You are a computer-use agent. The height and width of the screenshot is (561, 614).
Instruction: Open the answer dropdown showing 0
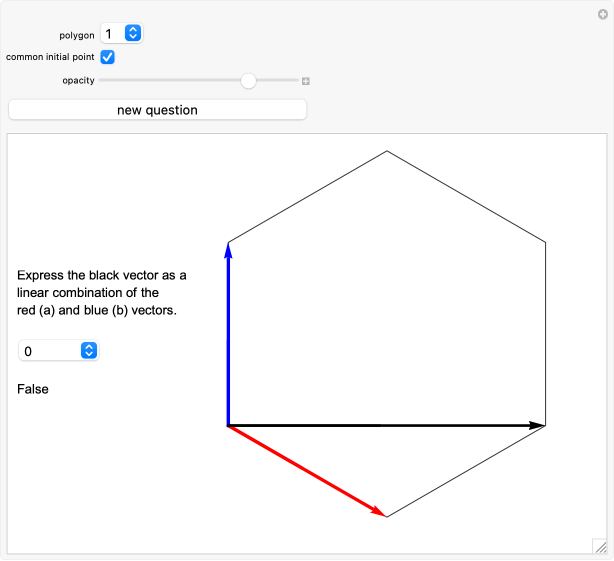59,351
